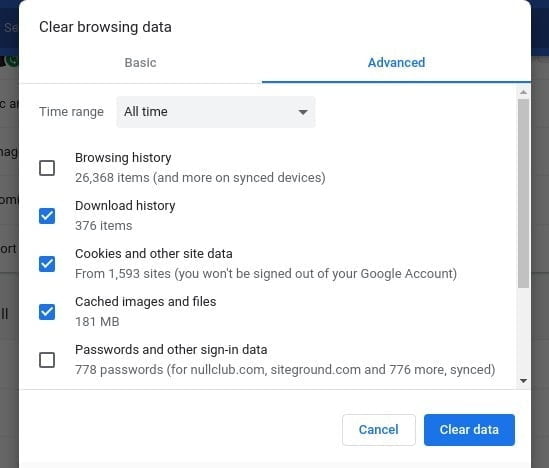The width and height of the screenshot is (549, 468).
Task: Uncheck the Download history checkbox
Action: click(47, 216)
